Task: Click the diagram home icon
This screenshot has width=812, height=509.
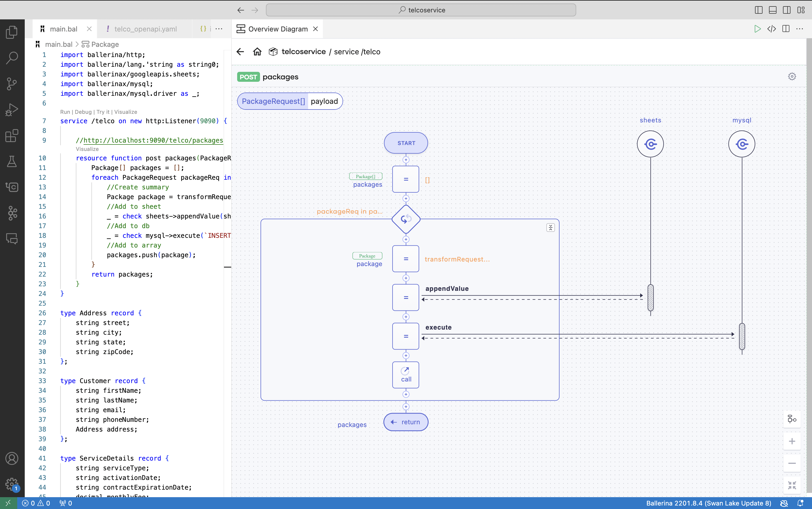Action: pyautogui.click(x=257, y=51)
